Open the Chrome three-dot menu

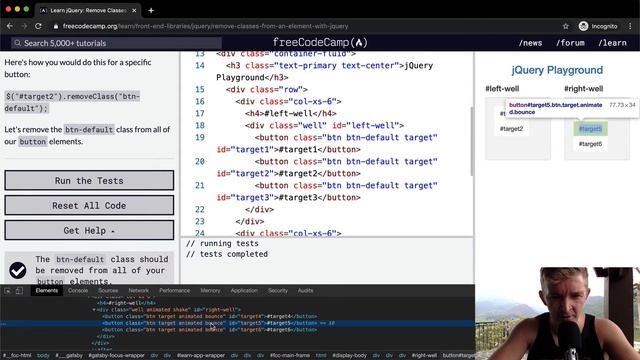click(x=630, y=26)
